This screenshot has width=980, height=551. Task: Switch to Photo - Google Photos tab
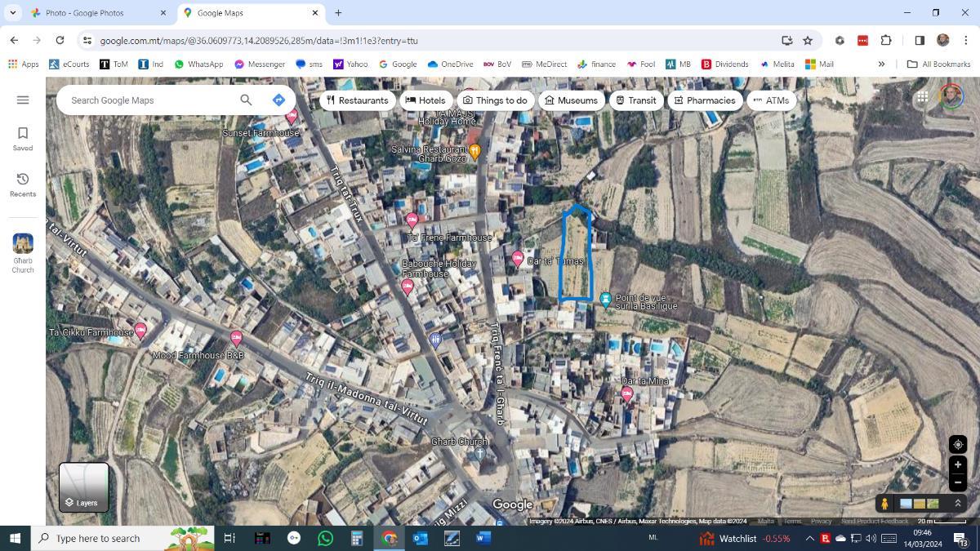click(96, 13)
